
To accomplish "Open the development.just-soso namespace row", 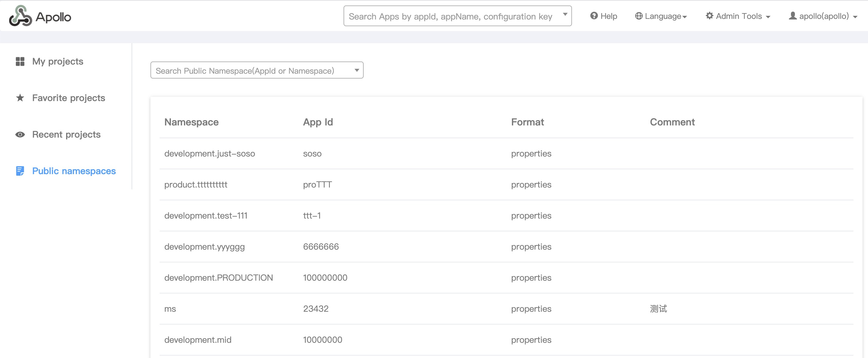I will pyautogui.click(x=209, y=153).
